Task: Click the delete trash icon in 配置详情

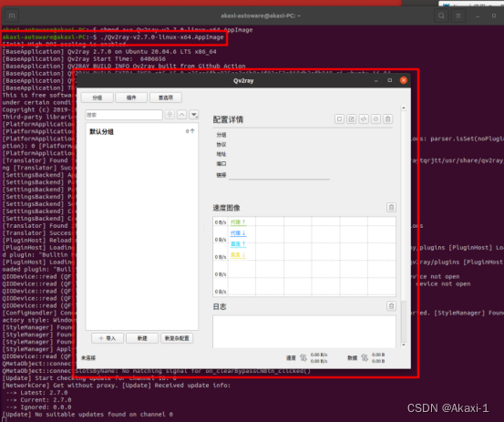Action: [388, 119]
